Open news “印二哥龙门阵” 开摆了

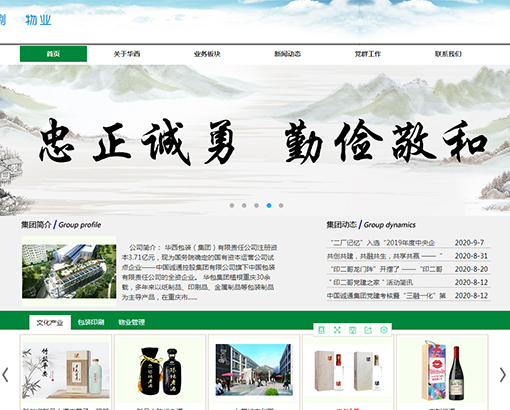pos(386,269)
